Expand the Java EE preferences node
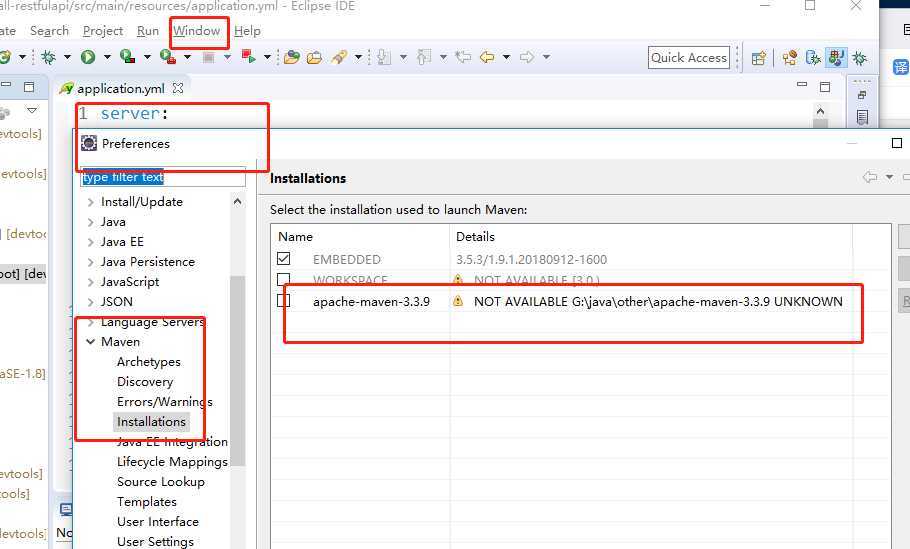 [91, 242]
